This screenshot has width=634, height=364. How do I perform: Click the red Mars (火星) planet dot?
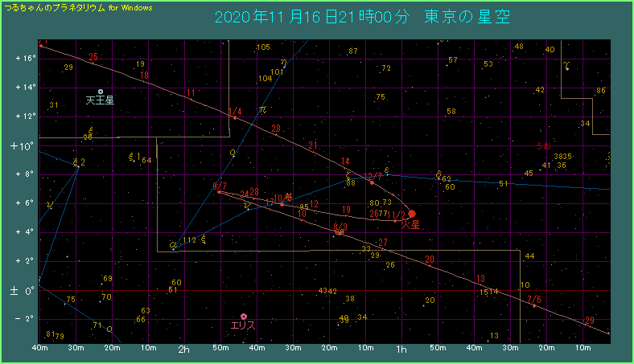[x=412, y=214]
